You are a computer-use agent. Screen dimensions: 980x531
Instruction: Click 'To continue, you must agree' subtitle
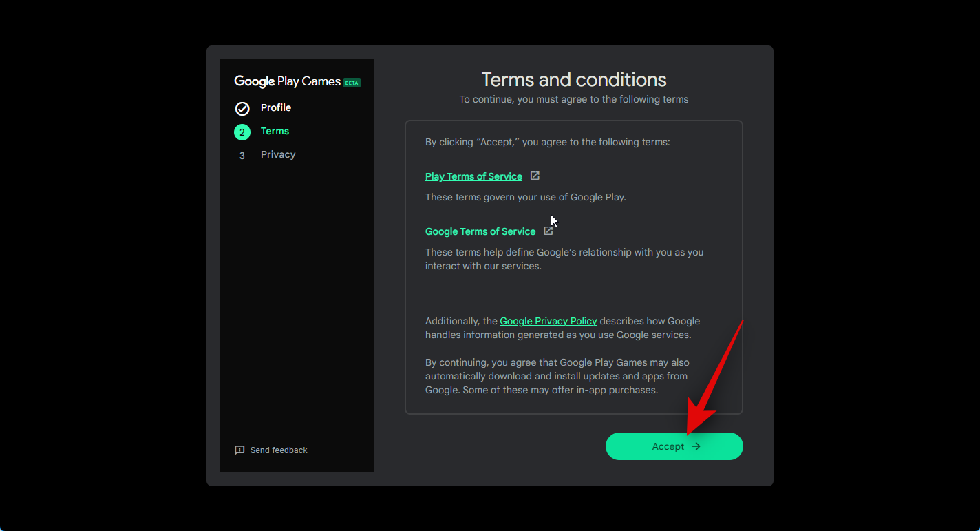pyautogui.click(x=574, y=99)
